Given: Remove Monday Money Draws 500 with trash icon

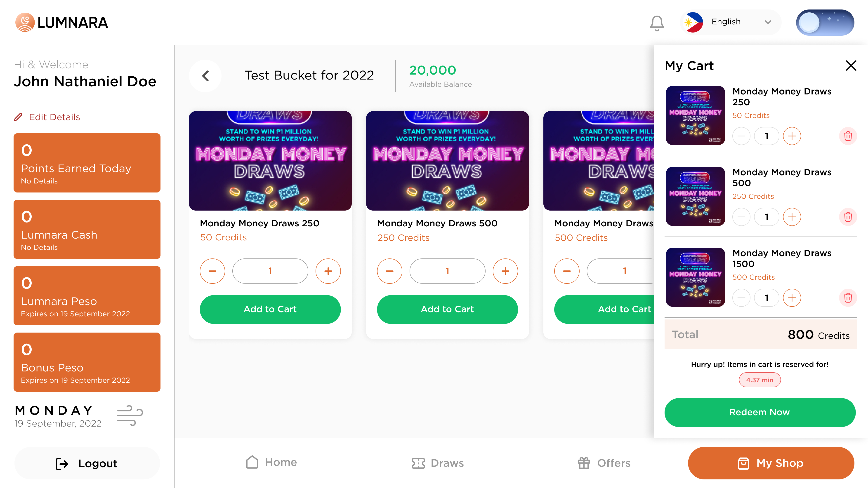Looking at the screenshot, I should click(x=848, y=217).
